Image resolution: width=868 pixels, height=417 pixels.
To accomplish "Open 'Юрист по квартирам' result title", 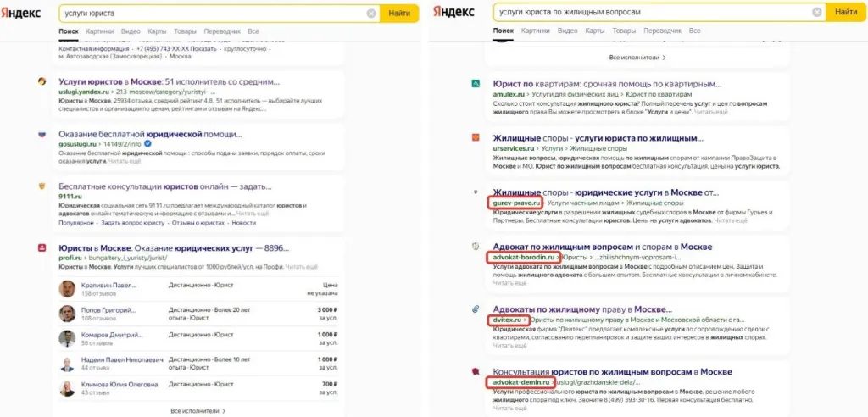I will pyautogui.click(x=607, y=84).
